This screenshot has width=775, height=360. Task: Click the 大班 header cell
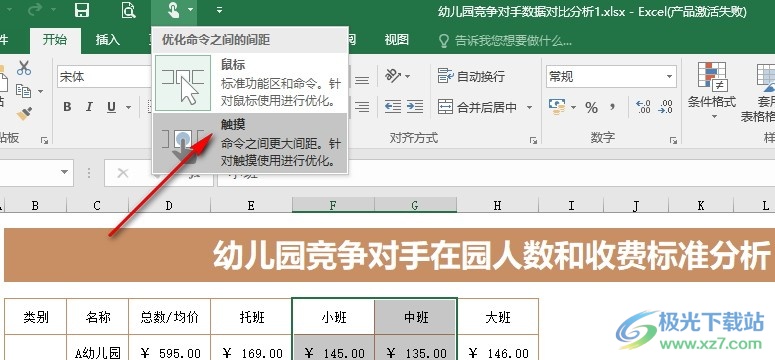[x=497, y=316]
